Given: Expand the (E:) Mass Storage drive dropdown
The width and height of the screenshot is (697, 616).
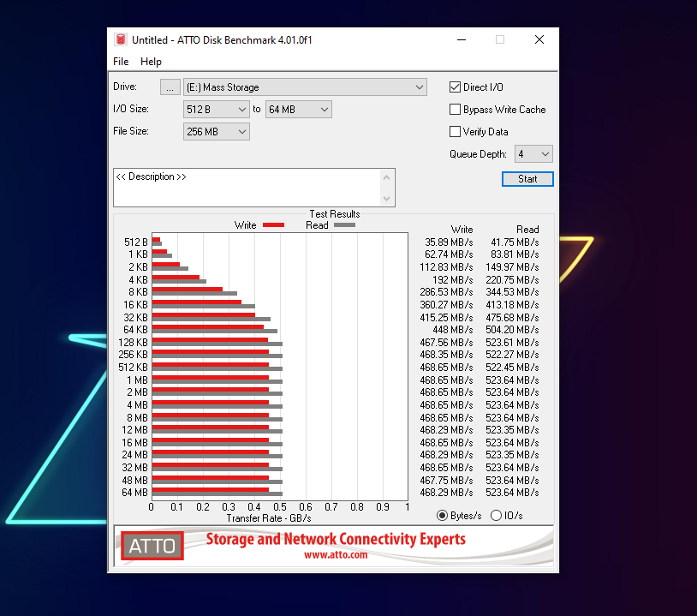Looking at the screenshot, I should 305,87.
